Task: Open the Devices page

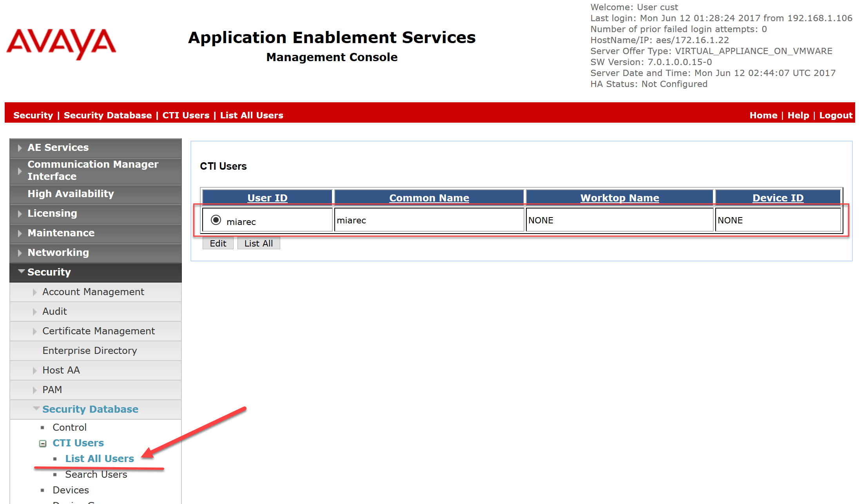Action: pyautogui.click(x=71, y=490)
